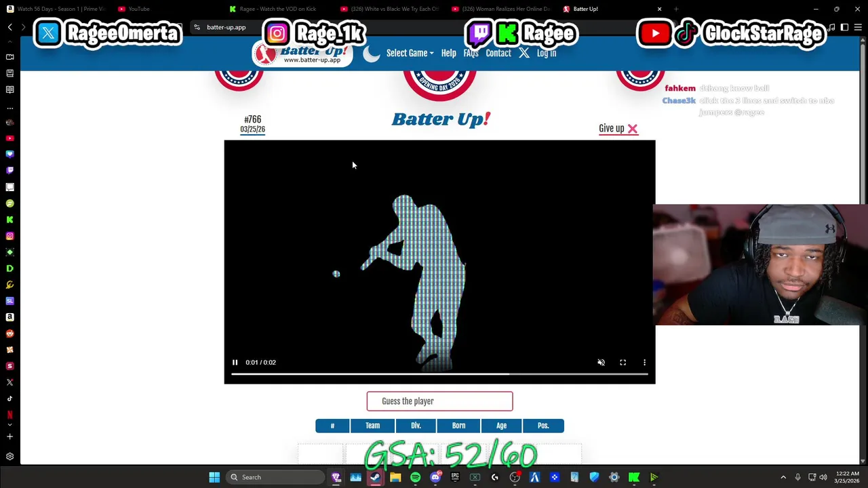Viewport: 868px width, 488px height.
Task: Pause the silhouette video
Action: tap(235, 362)
